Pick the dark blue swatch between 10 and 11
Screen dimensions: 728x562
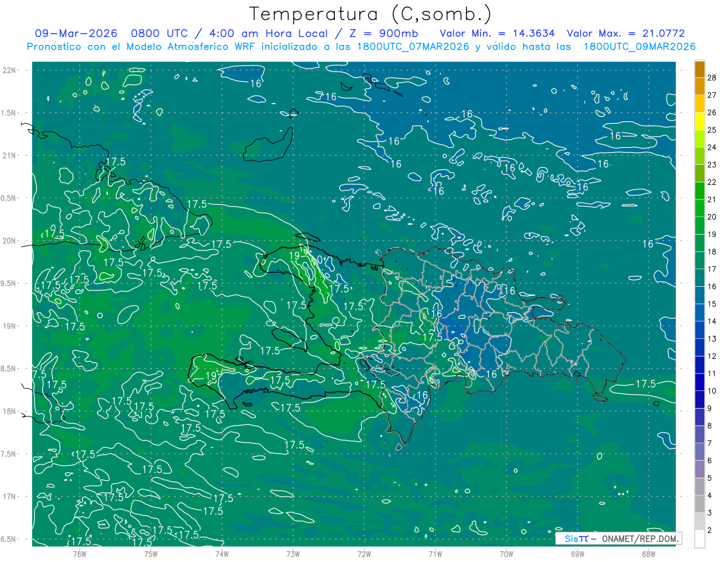[699, 383]
